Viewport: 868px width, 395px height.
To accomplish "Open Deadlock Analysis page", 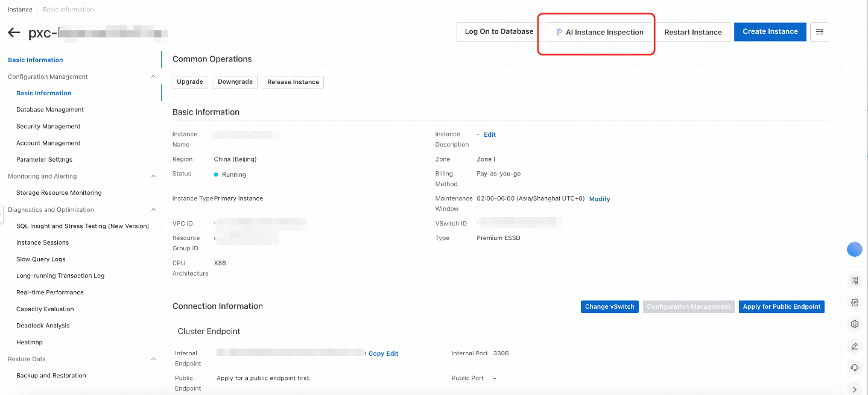I will coord(43,326).
